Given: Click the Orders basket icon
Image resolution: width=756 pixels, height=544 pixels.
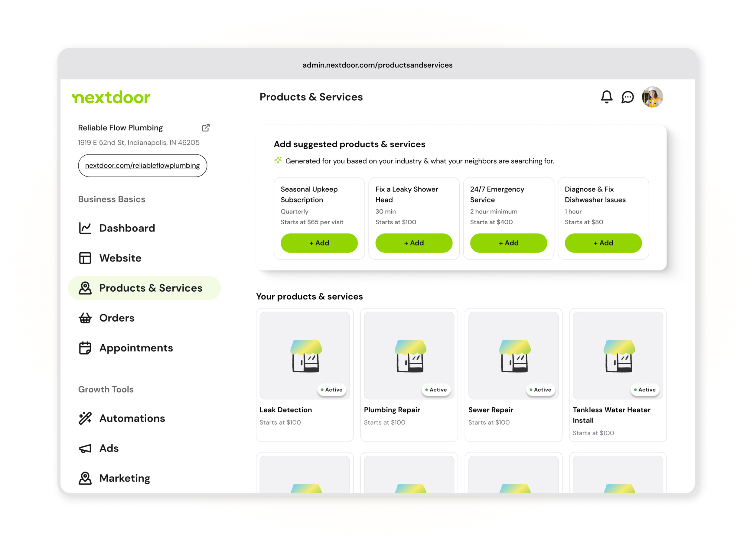Looking at the screenshot, I should pyautogui.click(x=85, y=318).
